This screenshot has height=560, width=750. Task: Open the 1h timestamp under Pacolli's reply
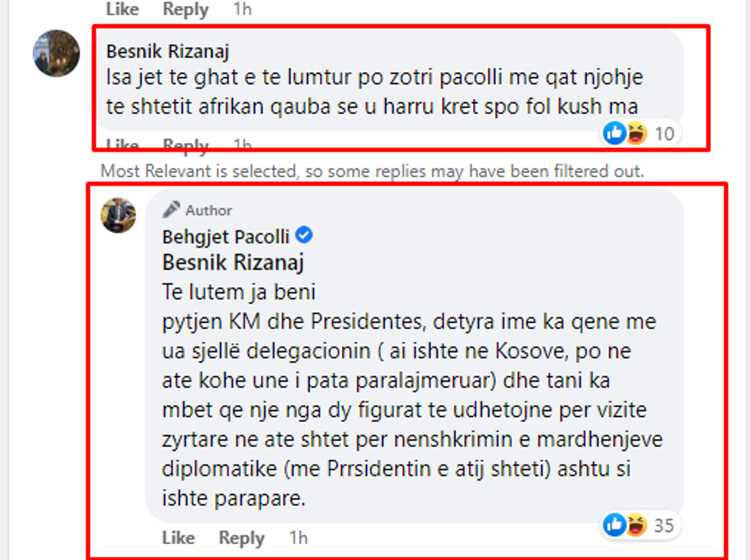pos(298,538)
